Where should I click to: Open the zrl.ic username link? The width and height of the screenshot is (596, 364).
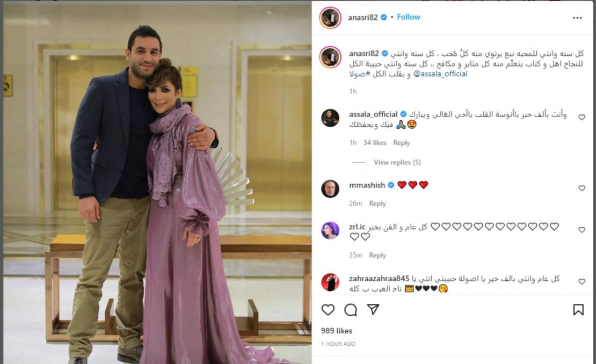pyautogui.click(x=357, y=227)
